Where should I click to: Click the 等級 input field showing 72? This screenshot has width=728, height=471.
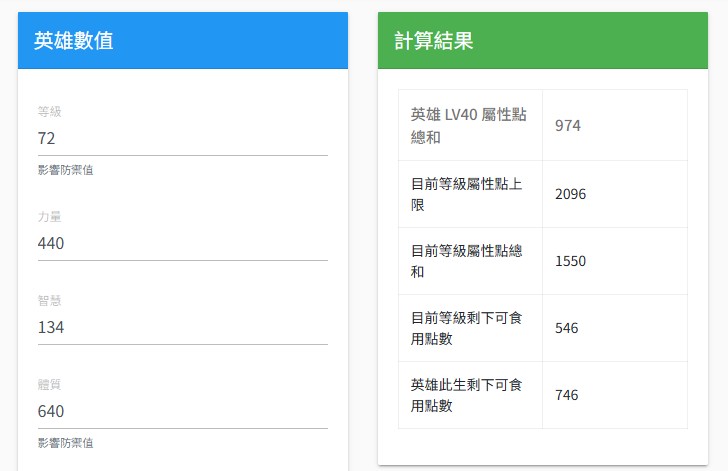182,138
